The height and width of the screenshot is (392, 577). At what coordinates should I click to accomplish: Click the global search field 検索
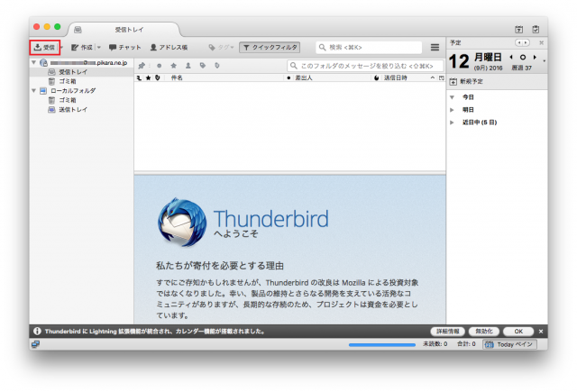(369, 48)
